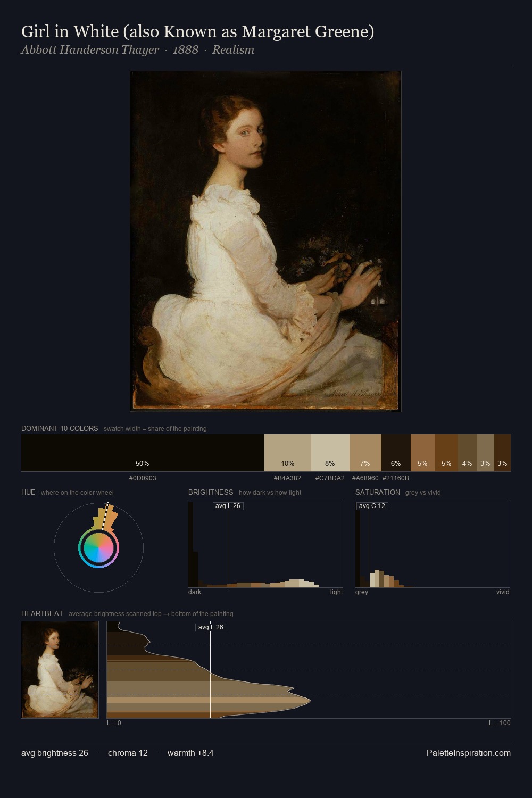Open PaletteInspiration.com link

tap(469, 753)
